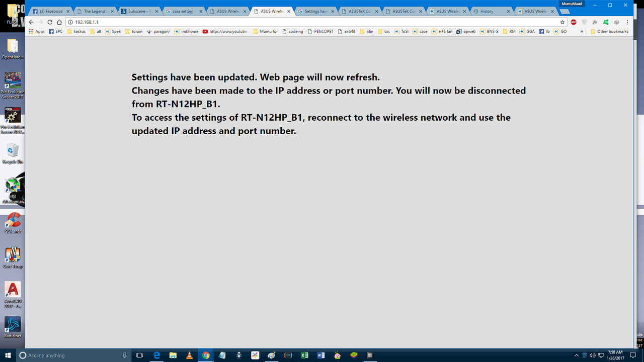The width and height of the screenshot is (644, 362).
Task: Expand the toram bookmark folder
Action: (x=133, y=31)
